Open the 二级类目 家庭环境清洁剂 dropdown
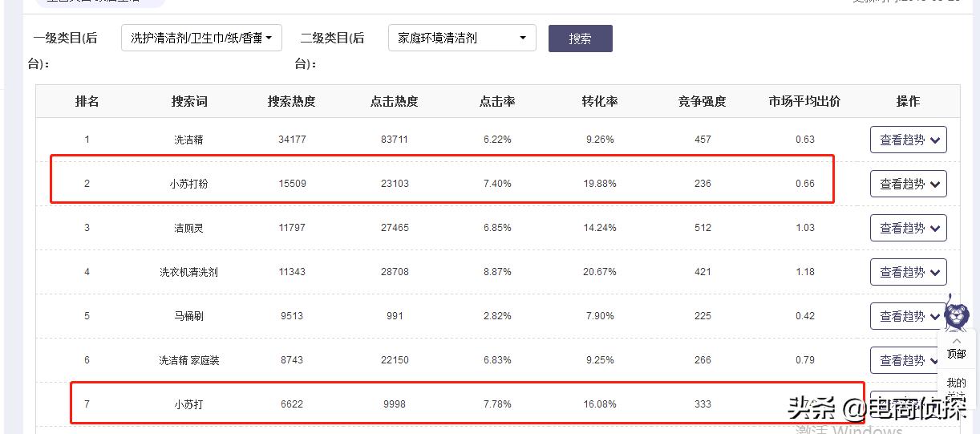Image resolution: width=980 pixels, height=434 pixels. pyautogui.click(x=462, y=38)
